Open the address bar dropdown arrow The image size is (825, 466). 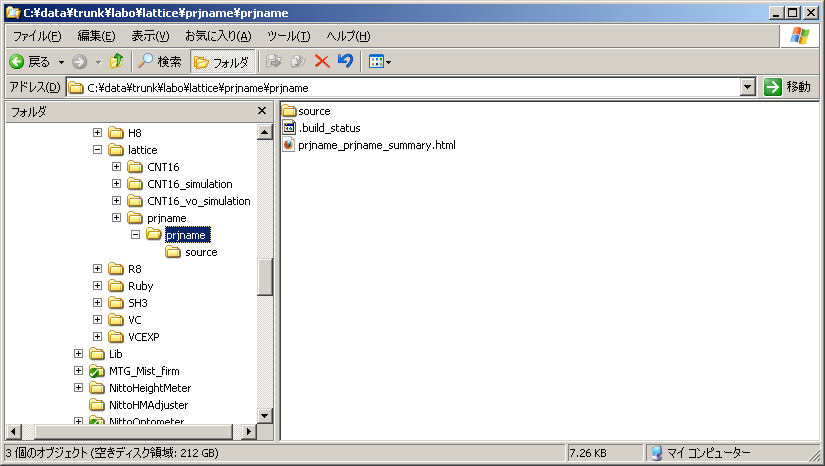(748, 87)
